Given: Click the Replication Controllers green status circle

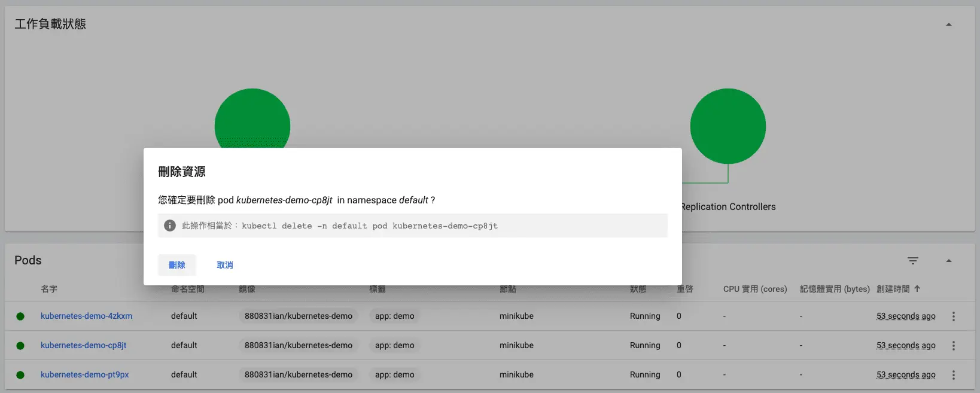Looking at the screenshot, I should [728, 126].
